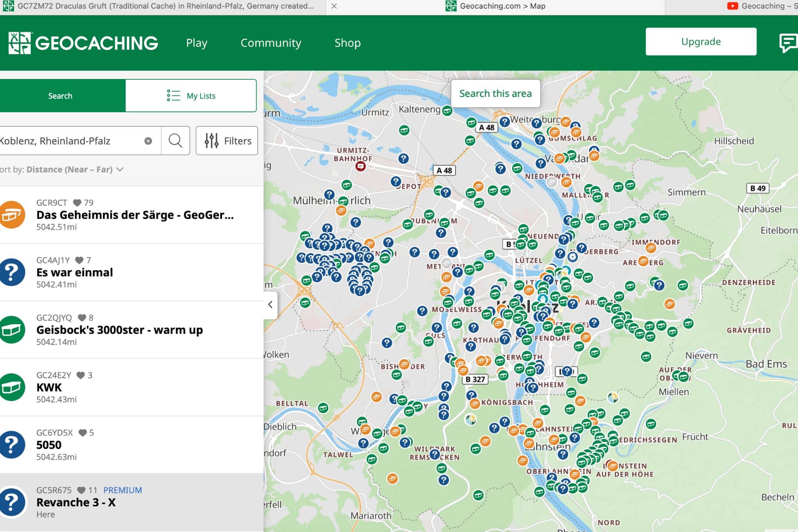This screenshot has width=798, height=532.
Task: Close the Draculas Gruft browser tab
Action: click(334, 6)
